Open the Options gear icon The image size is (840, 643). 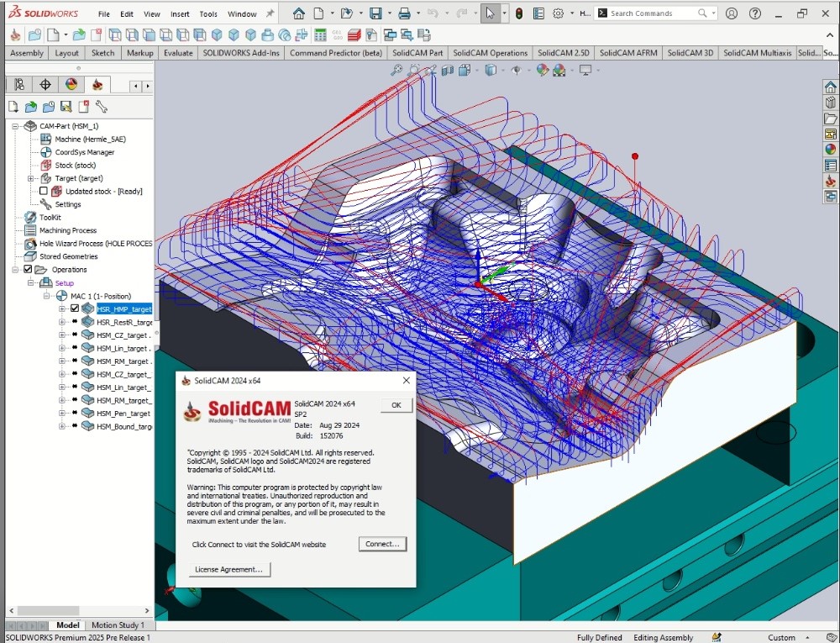coord(559,13)
